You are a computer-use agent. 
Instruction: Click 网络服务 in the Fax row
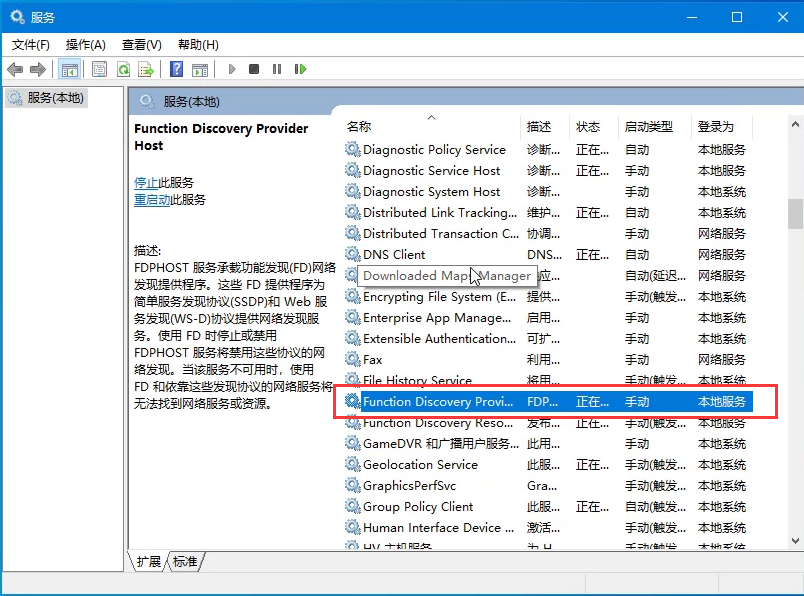[x=721, y=359]
